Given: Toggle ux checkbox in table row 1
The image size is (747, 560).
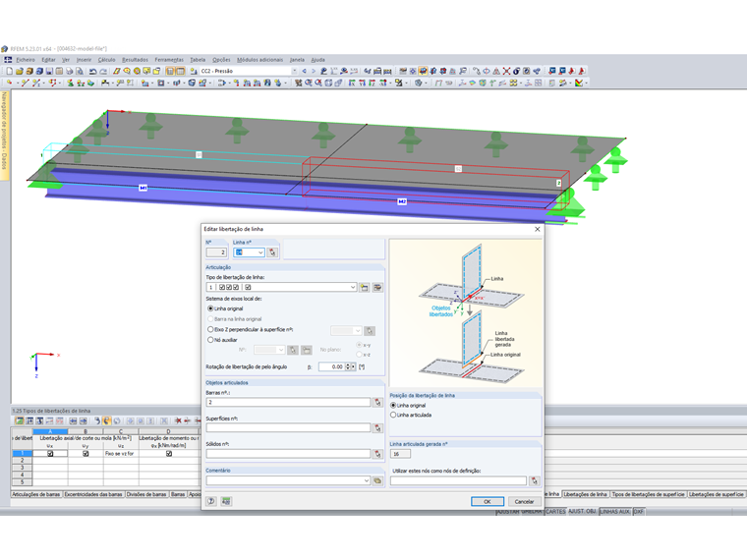Looking at the screenshot, I should [50, 454].
